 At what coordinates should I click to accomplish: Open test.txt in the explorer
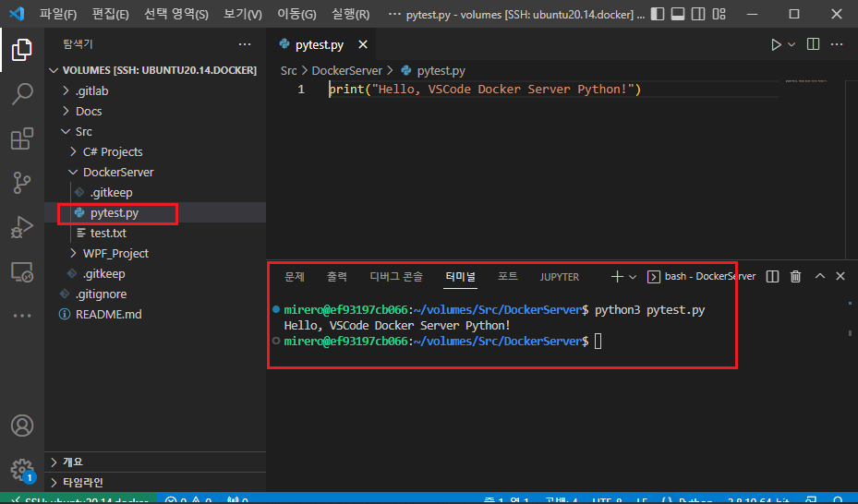click(155, 233)
